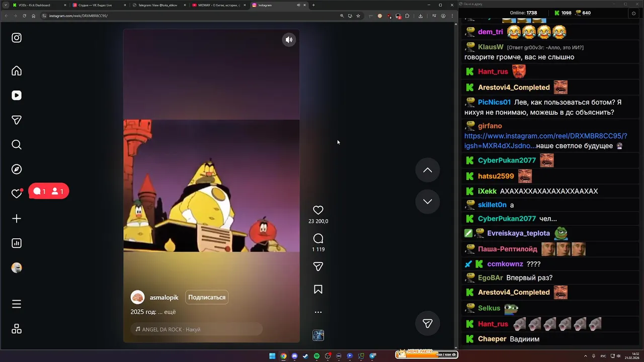Open chat window settings gear
Viewport: 644px width, 362px height.
633,13
